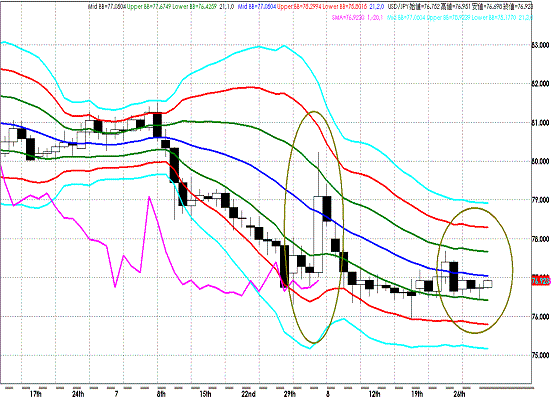Click the 82.000 price axis label
The image size is (555, 399).
541,84
